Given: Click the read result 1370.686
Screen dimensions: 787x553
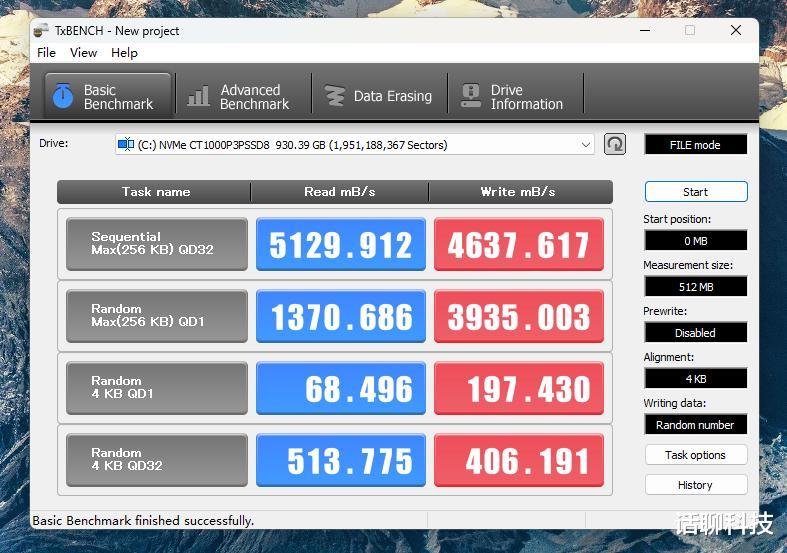Looking at the screenshot, I should 341,316.
